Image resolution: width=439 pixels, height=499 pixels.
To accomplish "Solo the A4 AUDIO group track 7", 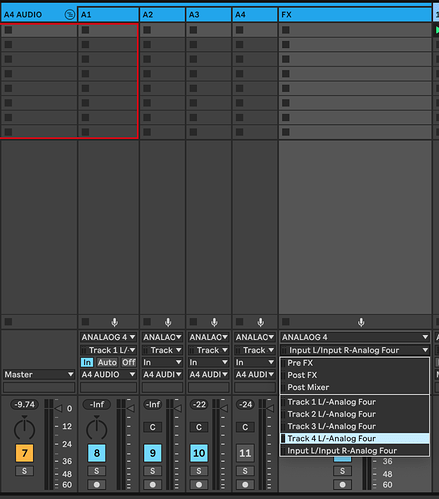I will (24, 471).
